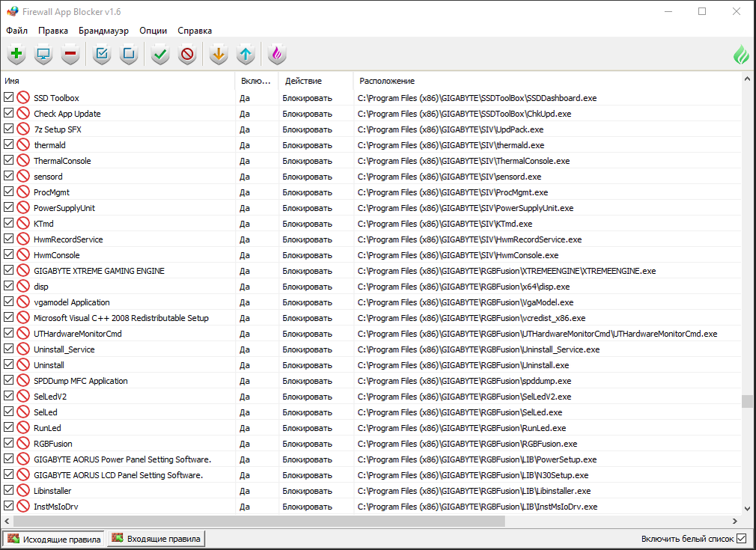Image resolution: width=756 pixels, height=550 pixels.
Task: Uncheck the Check App Update rule checkbox
Action: 8,113
